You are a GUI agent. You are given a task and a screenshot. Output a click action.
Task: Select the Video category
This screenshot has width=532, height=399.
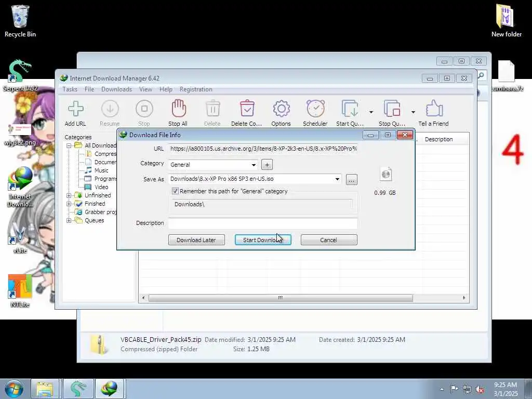click(x=101, y=187)
